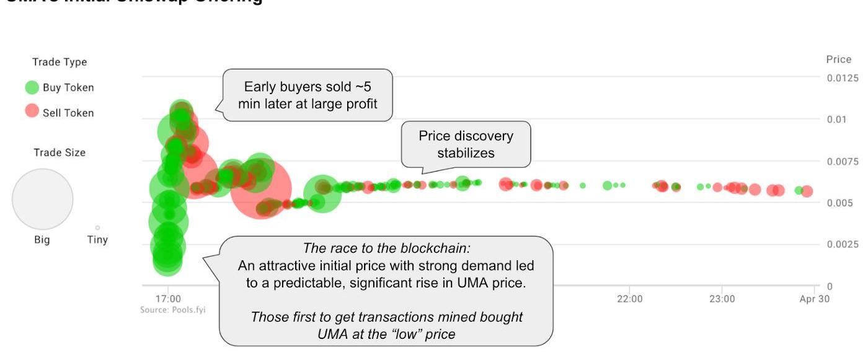The height and width of the screenshot is (363, 868).
Task: Click "The race to the blockchain" callout
Action: (x=386, y=291)
